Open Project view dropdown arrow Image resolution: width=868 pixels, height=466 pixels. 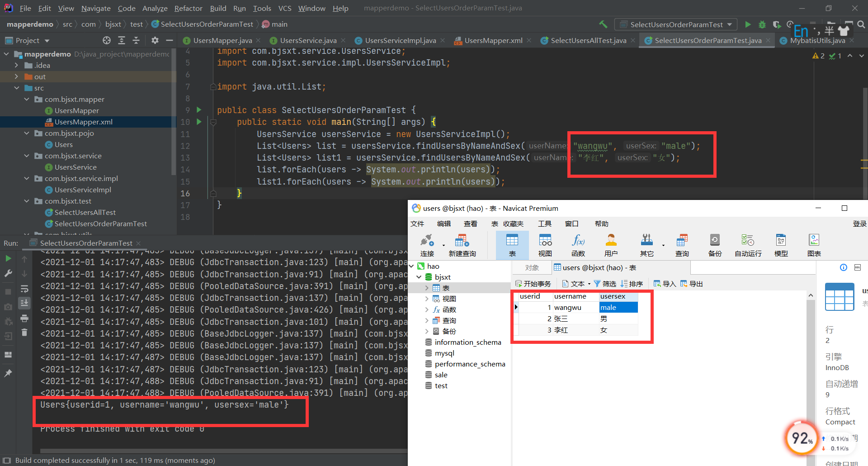tap(47, 41)
